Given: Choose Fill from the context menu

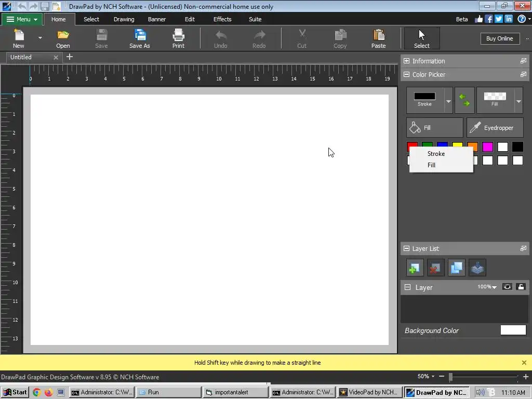Looking at the screenshot, I should click(x=441, y=165).
